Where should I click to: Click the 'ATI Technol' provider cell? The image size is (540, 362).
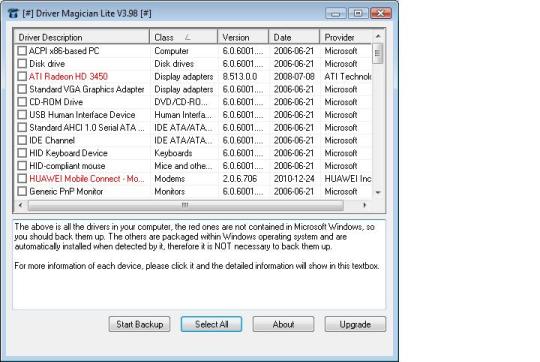click(x=348, y=76)
